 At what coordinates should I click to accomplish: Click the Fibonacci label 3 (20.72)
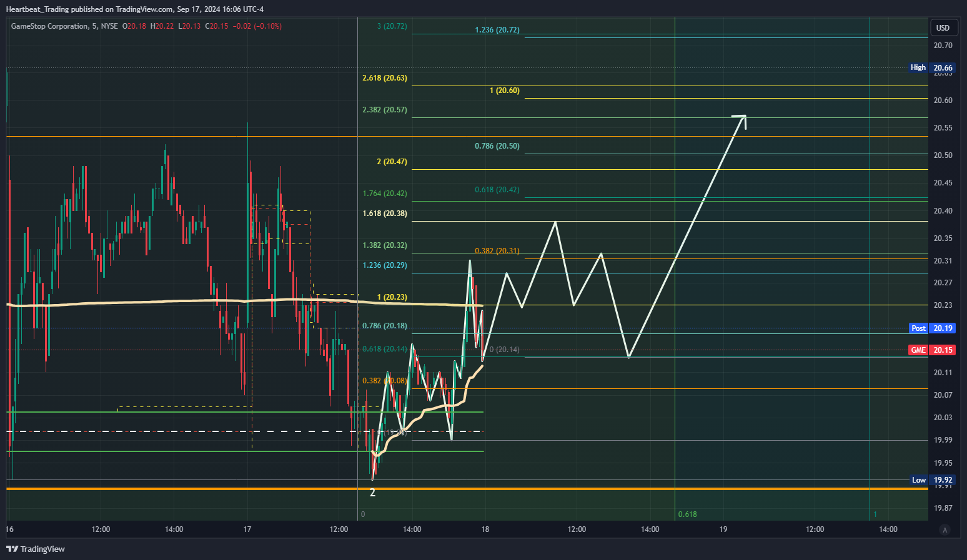tap(392, 26)
